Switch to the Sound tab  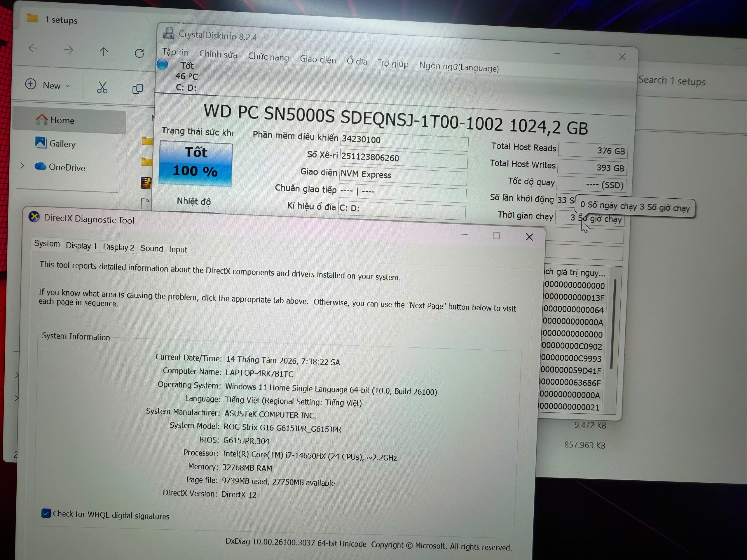[152, 249]
